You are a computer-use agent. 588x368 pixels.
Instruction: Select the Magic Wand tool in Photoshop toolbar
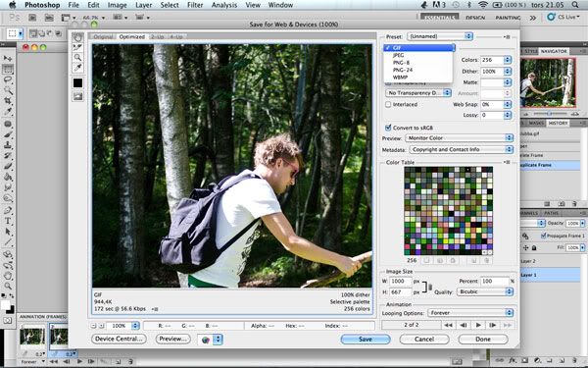point(8,90)
